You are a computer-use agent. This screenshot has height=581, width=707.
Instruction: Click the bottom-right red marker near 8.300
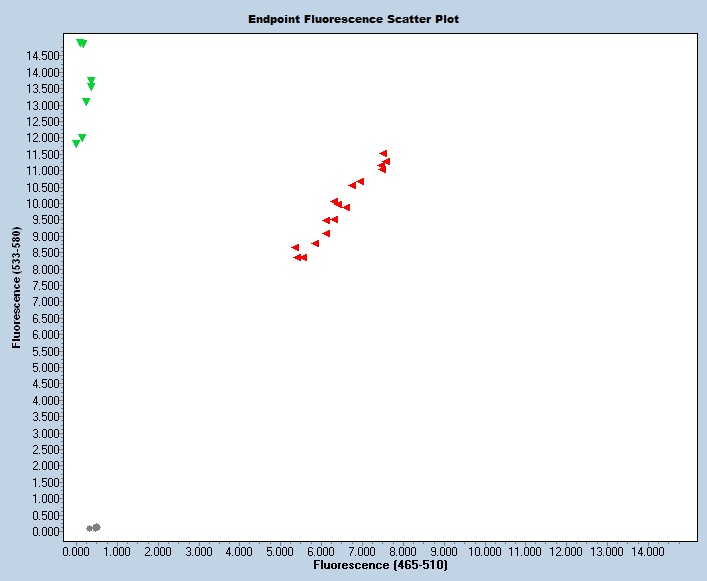[x=303, y=258]
